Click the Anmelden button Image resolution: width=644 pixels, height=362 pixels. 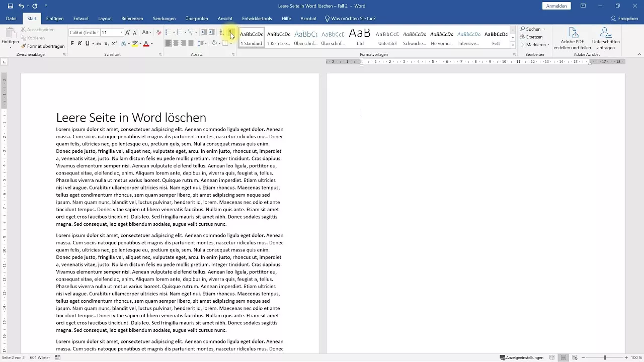[x=556, y=6]
